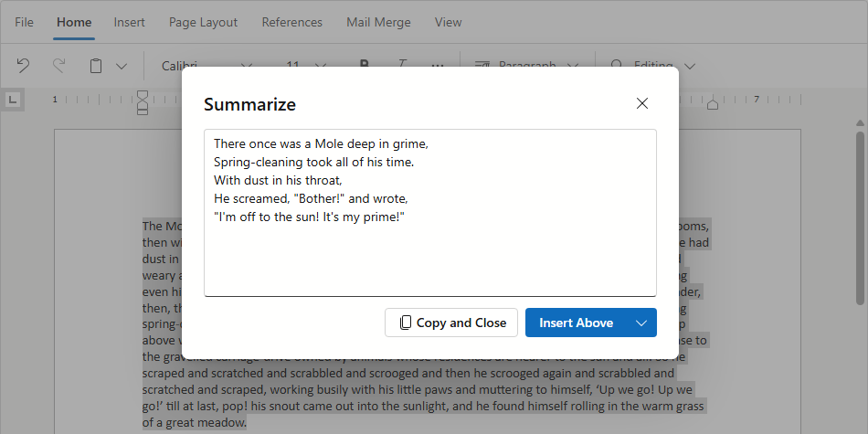The image size is (868, 434).
Task: Click the Summarize dialog title
Action: 249,104
